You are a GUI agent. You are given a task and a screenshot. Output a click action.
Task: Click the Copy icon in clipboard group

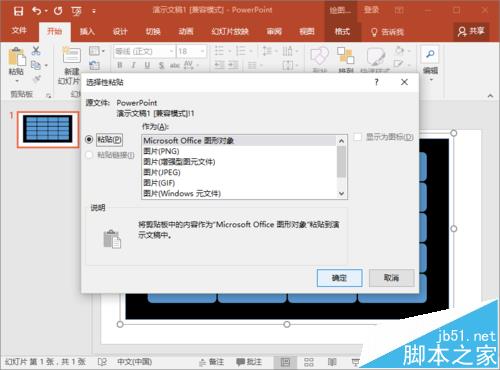(35, 65)
